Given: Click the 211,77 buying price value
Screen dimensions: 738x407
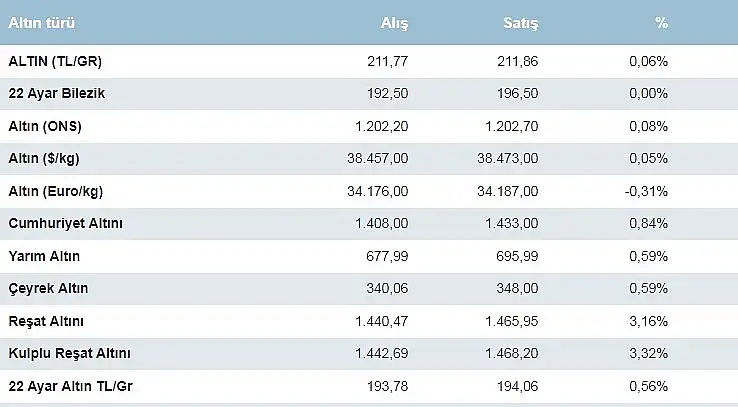Looking at the screenshot, I should tap(387, 61).
